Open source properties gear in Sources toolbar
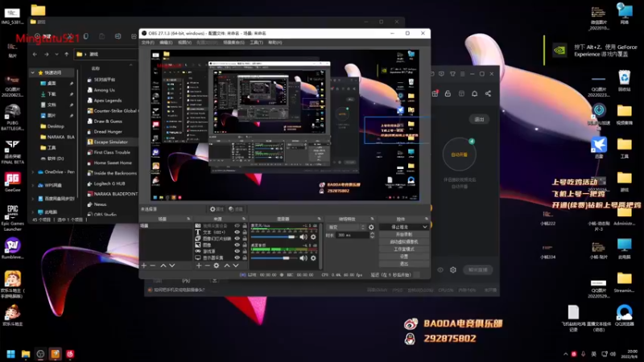This screenshot has width=644, height=362. tap(217, 265)
